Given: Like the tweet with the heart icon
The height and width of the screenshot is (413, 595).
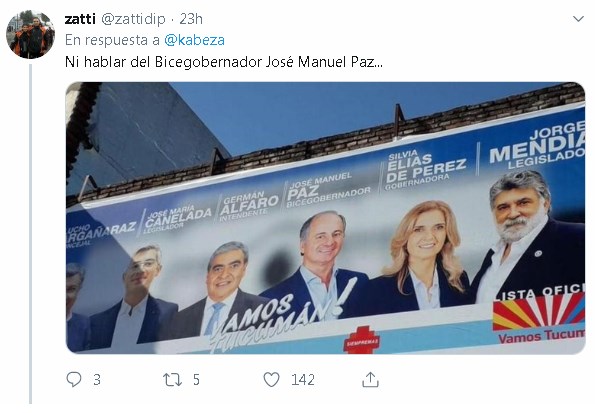Looking at the screenshot, I should (271, 380).
